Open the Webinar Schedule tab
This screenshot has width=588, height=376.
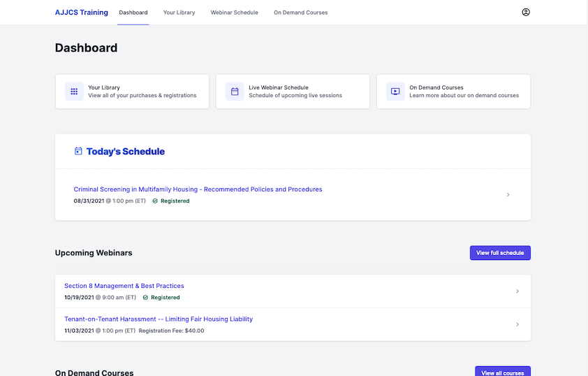pyautogui.click(x=234, y=13)
